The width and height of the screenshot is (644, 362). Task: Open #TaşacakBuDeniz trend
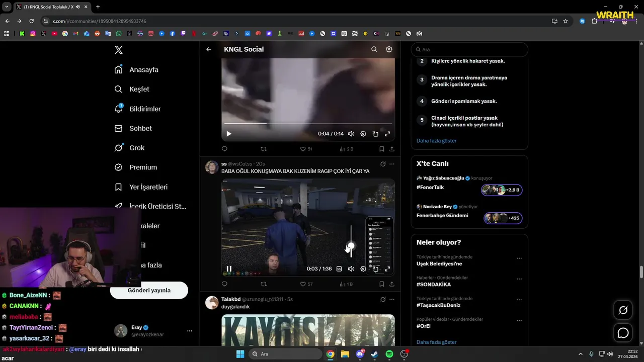(438, 305)
